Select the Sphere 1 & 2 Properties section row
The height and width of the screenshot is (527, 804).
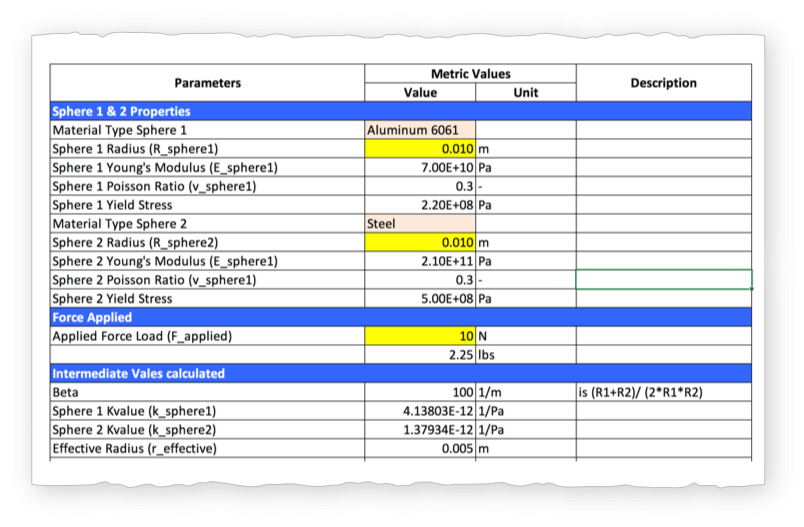[x=400, y=111]
